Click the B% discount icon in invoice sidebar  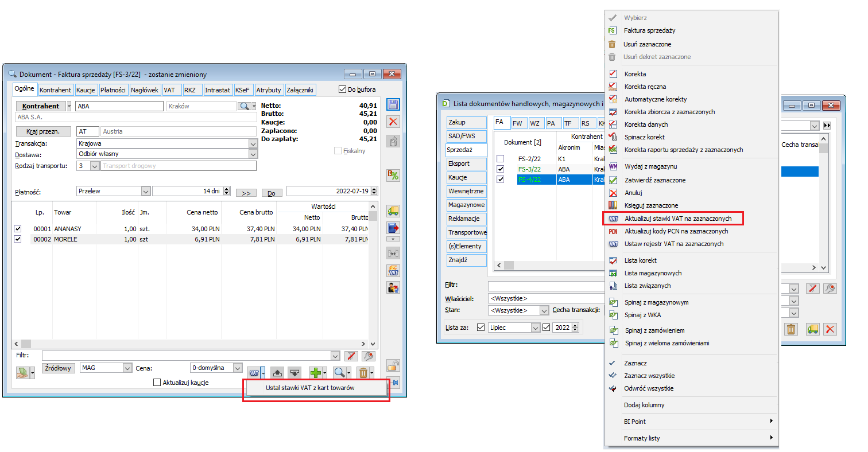pos(393,176)
